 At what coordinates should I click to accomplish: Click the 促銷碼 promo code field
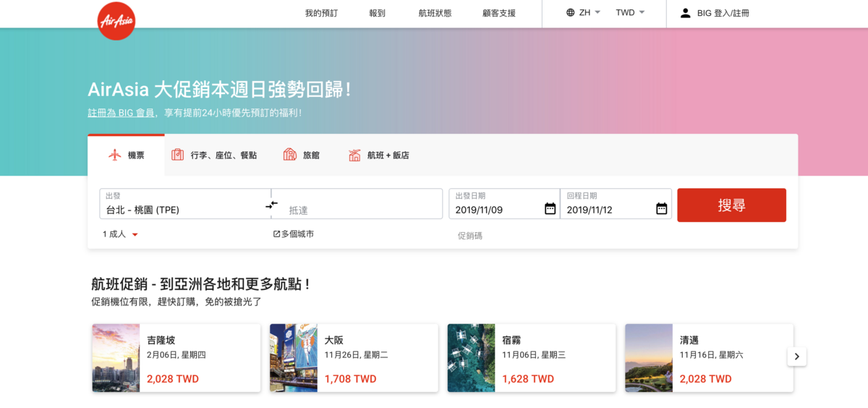point(470,236)
